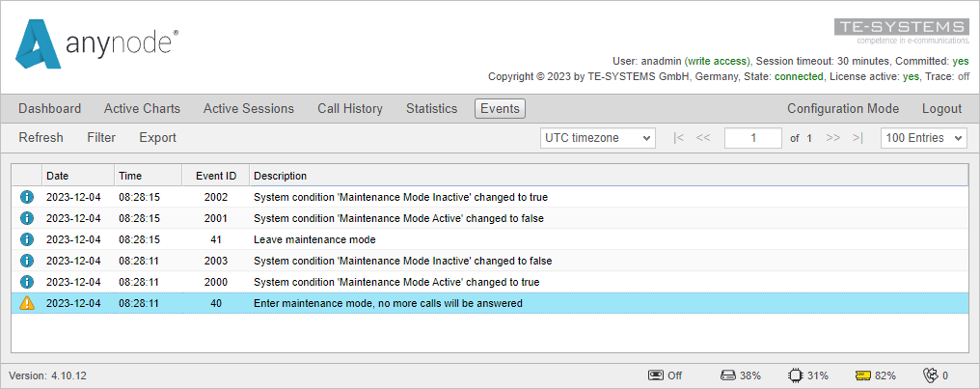This screenshot has width=980, height=389.
Task: Click Event ID 2001 cell
Action: pyautogui.click(x=216, y=218)
